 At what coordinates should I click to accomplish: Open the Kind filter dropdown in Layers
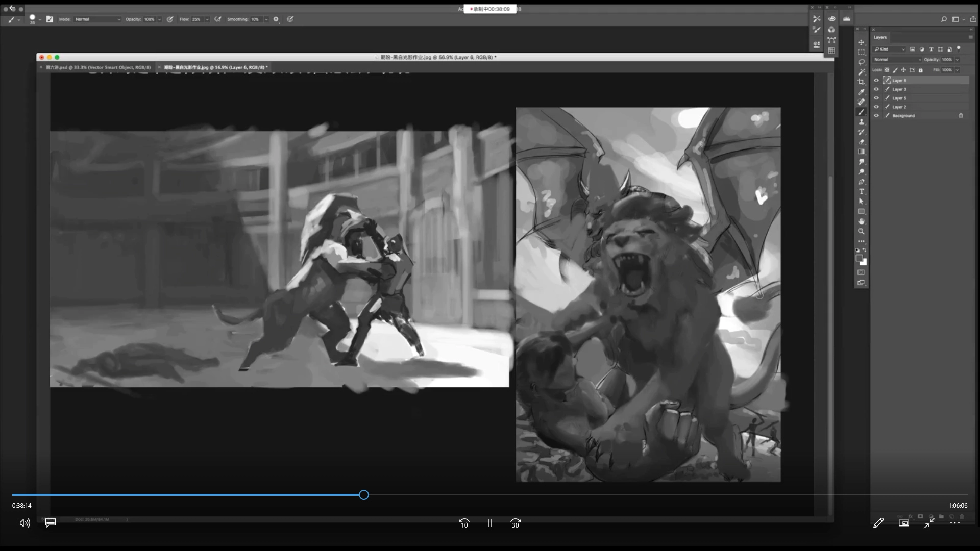click(890, 49)
